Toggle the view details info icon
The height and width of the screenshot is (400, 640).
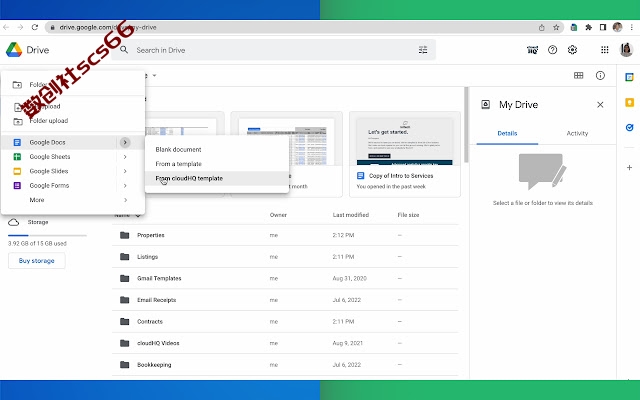click(600, 76)
